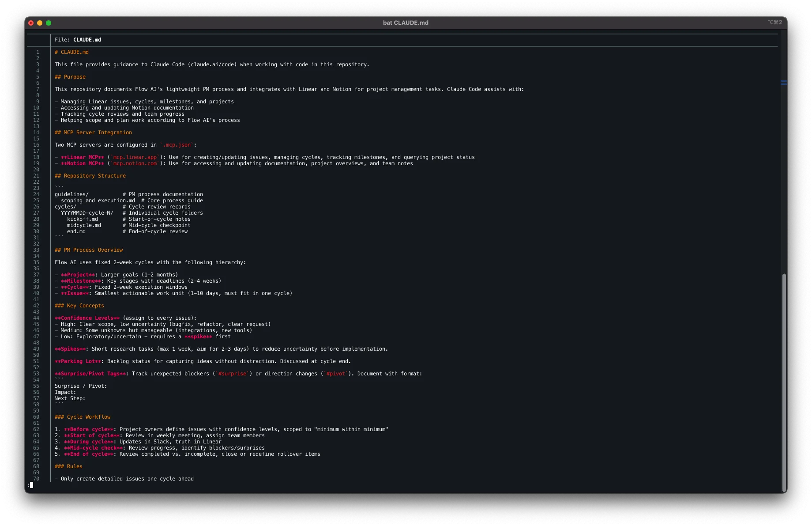Click the '## MCP Server Integration' heading
Image resolution: width=812 pixels, height=526 pixels.
pos(93,132)
